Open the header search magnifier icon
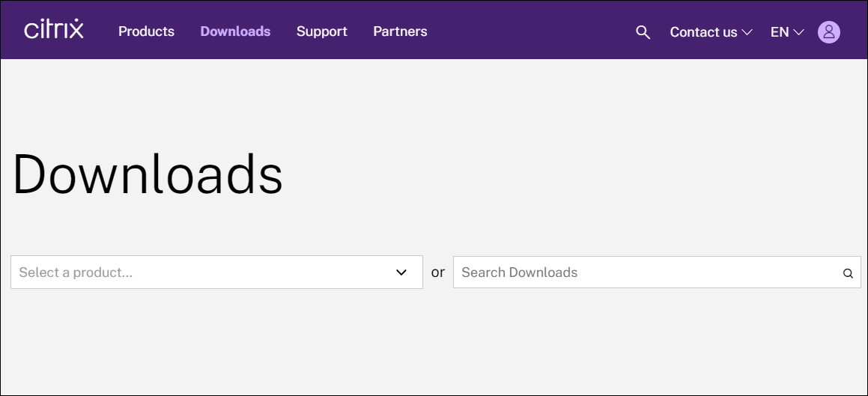Screen dimensions: 868x396 643,32
